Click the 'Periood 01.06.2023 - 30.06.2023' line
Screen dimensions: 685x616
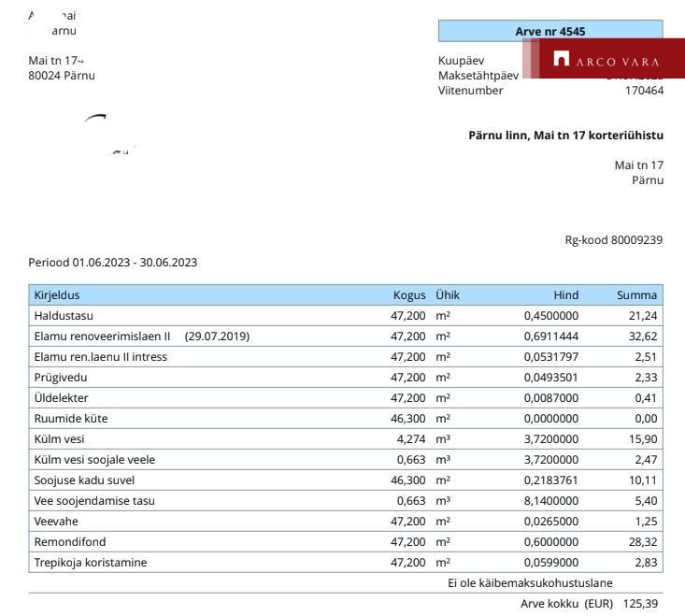113,262
